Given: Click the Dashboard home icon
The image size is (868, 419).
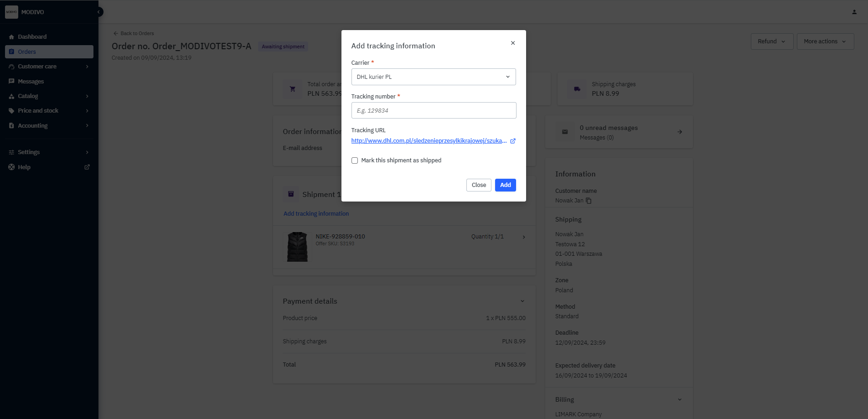Looking at the screenshot, I should pyautogui.click(x=11, y=37).
